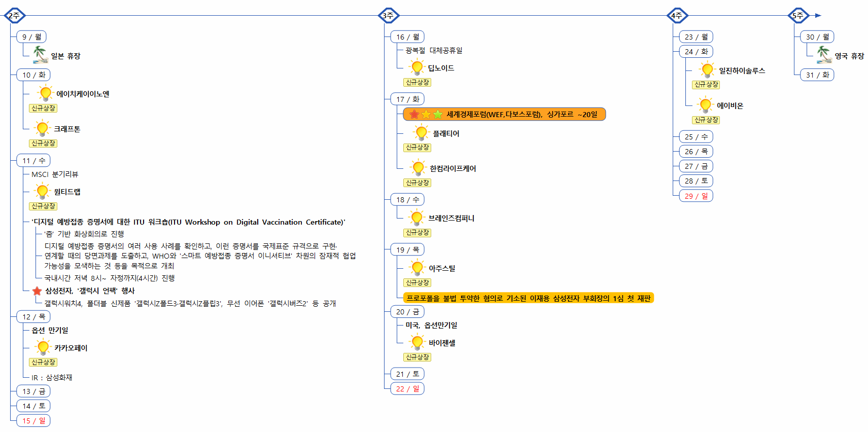Click the lightbulb icon next to 카카오페이
Viewport: 868px width, 432px height.
[43, 347]
